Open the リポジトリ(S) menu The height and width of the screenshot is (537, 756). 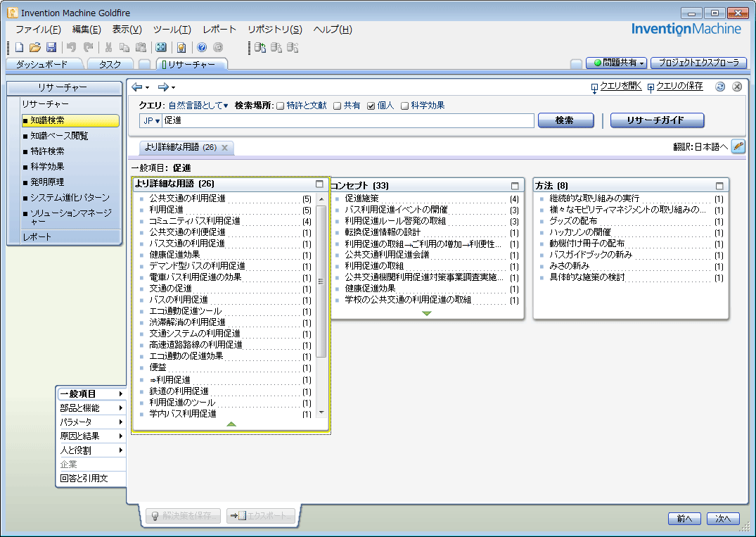275,30
